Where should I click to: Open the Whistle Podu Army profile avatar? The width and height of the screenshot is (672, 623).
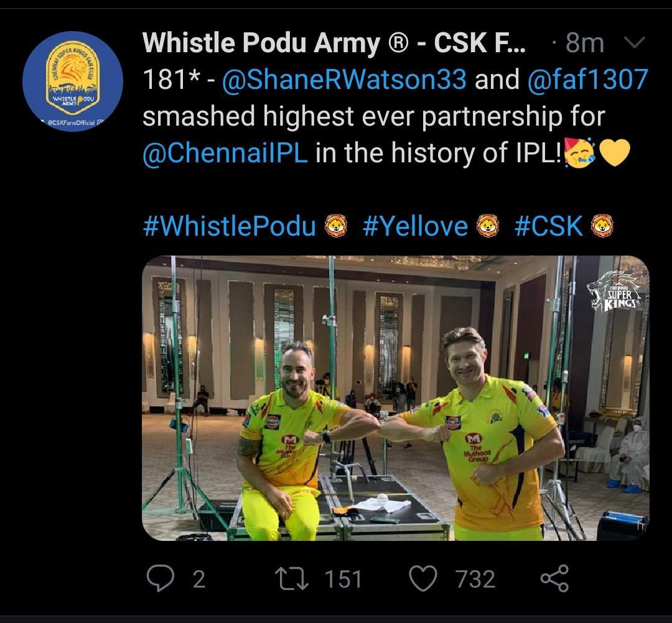[72, 81]
